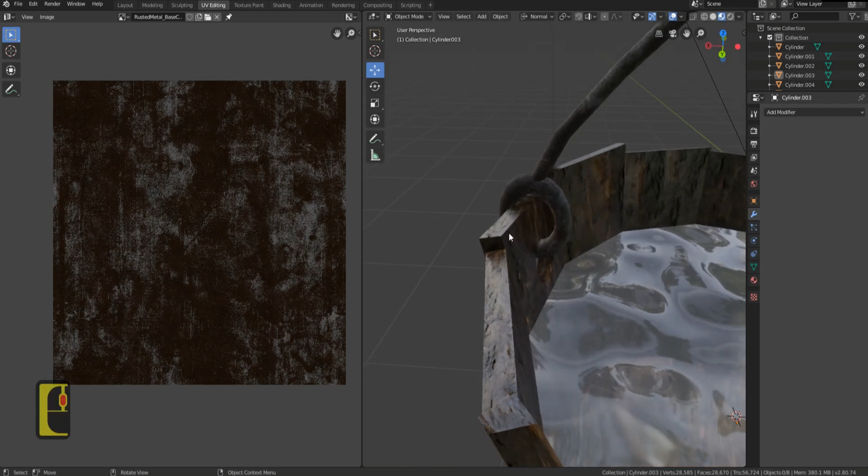Select the Render Properties camera tab
This screenshot has height=476, width=868.
754,131
